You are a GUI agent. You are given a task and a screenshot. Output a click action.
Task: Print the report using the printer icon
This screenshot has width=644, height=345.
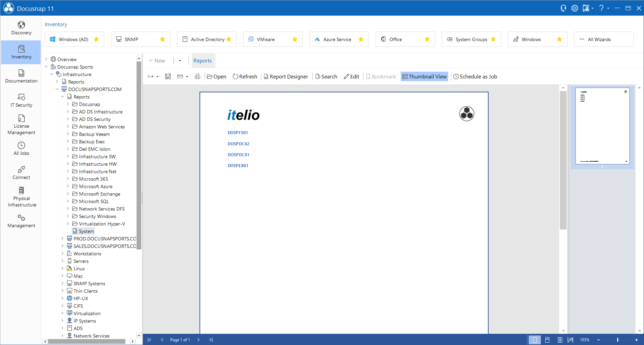click(197, 76)
